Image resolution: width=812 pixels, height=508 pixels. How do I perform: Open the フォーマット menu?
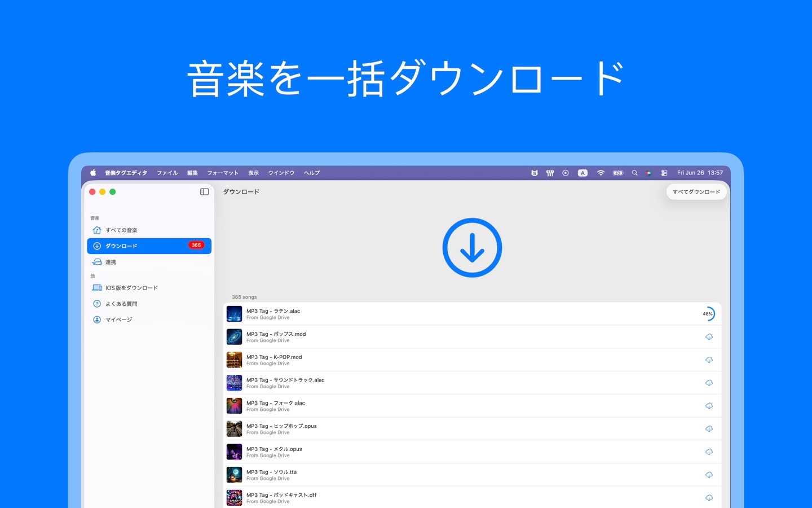point(223,173)
